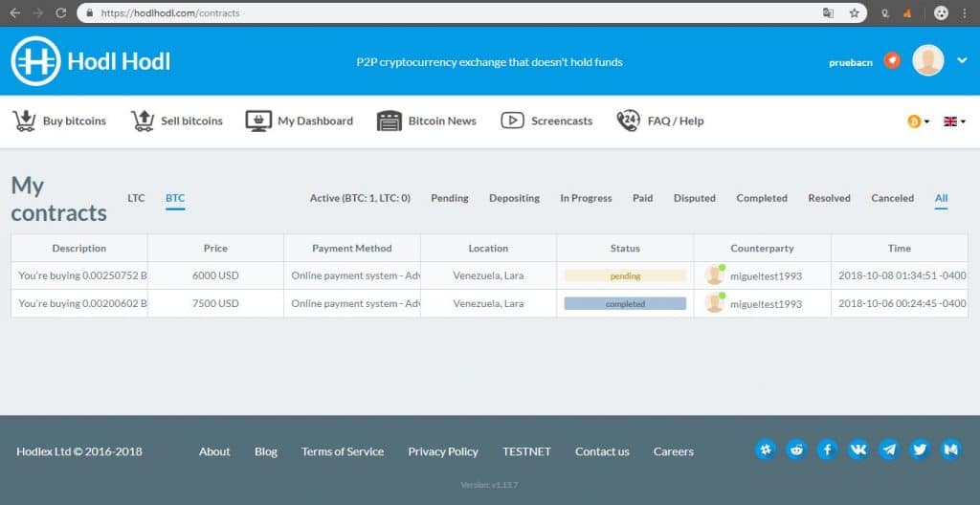
Task: Click the counterparty avatar in the completed row
Action: (714, 303)
